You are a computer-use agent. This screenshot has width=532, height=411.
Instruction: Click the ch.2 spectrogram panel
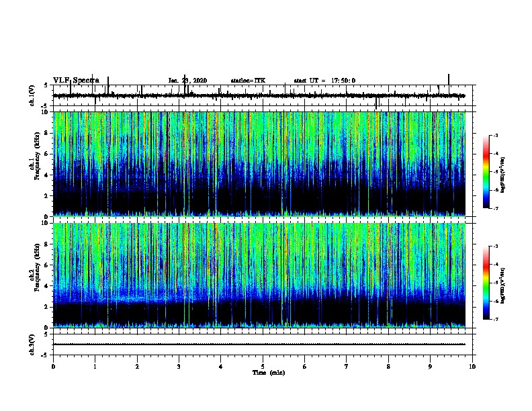point(259,275)
